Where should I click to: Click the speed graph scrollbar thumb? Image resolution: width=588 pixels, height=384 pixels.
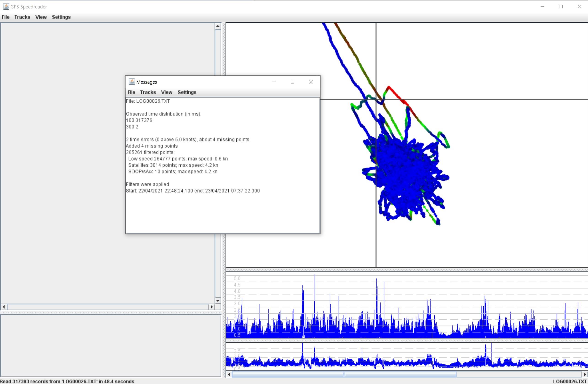click(x=344, y=374)
